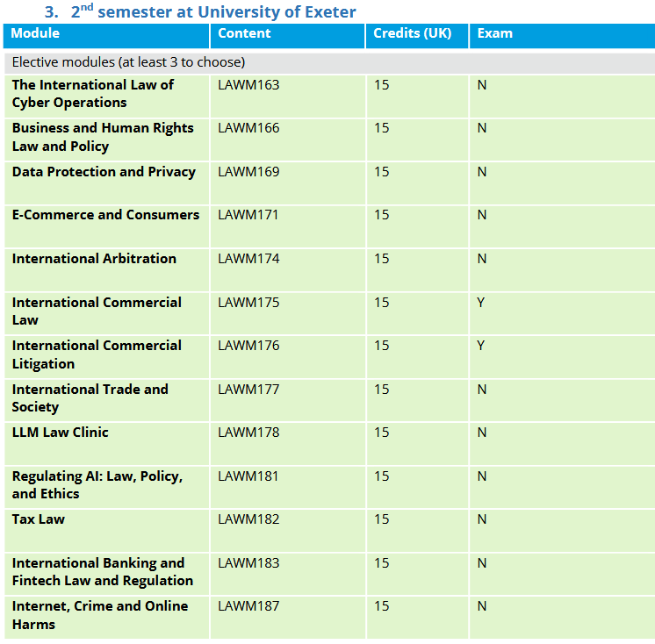Click module code LAWM182 for Tax Law

[248, 519]
